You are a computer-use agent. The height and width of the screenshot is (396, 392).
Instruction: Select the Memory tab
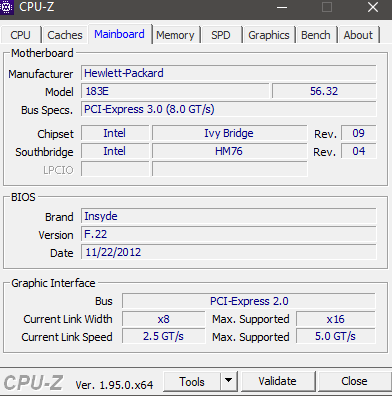pos(175,35)
